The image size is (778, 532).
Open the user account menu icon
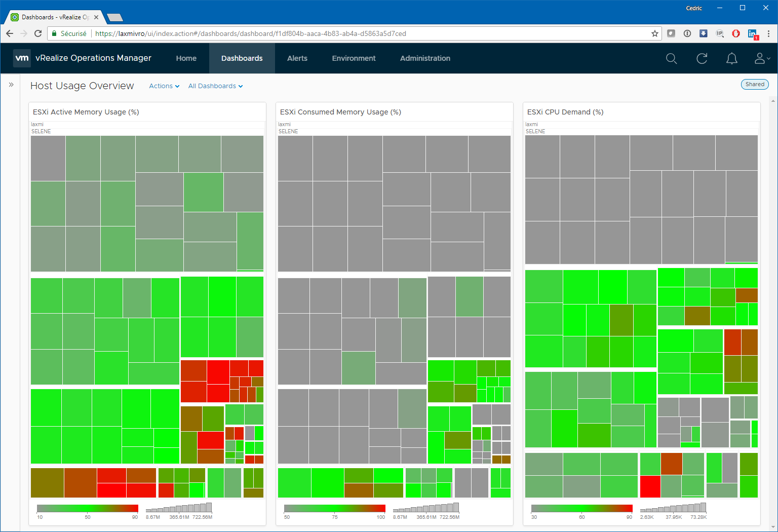tap(761, 58)
